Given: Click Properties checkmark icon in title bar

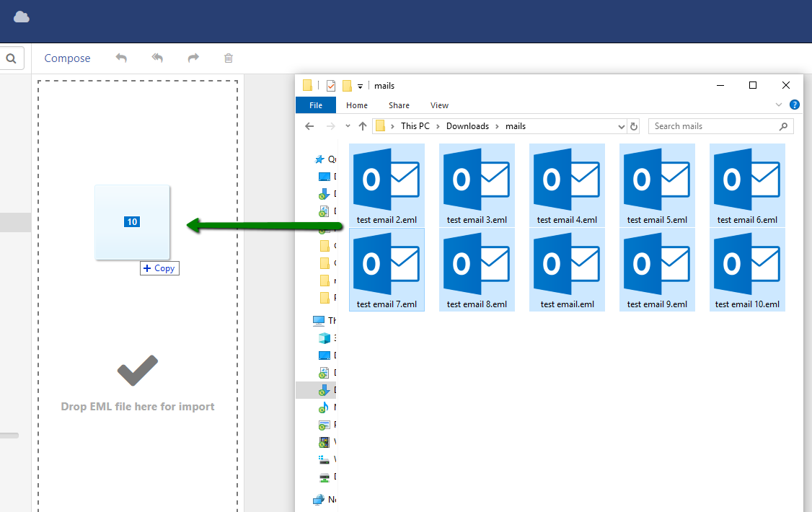Looking at the screenshot, I should 331,85.
